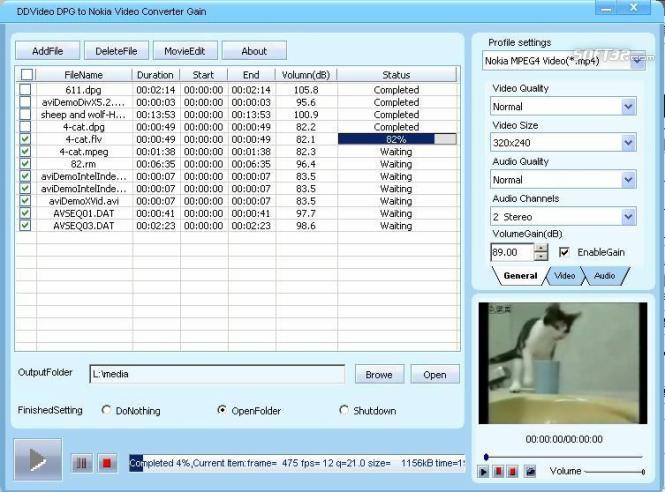Uncheck the box for 82.rm
This screenshot has height=492, width=665.
click(x=25, y=163)
